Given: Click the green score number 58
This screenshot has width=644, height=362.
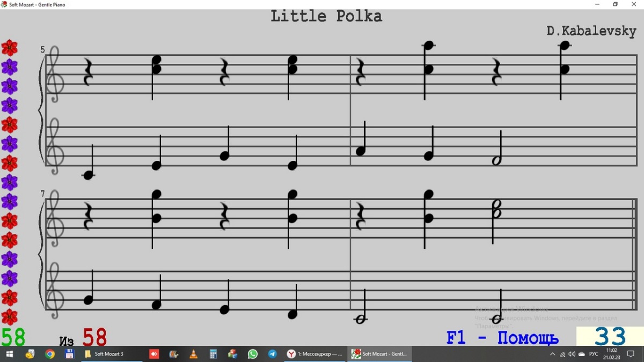Looking at the screenshot, I should click(x=13, y=337).
